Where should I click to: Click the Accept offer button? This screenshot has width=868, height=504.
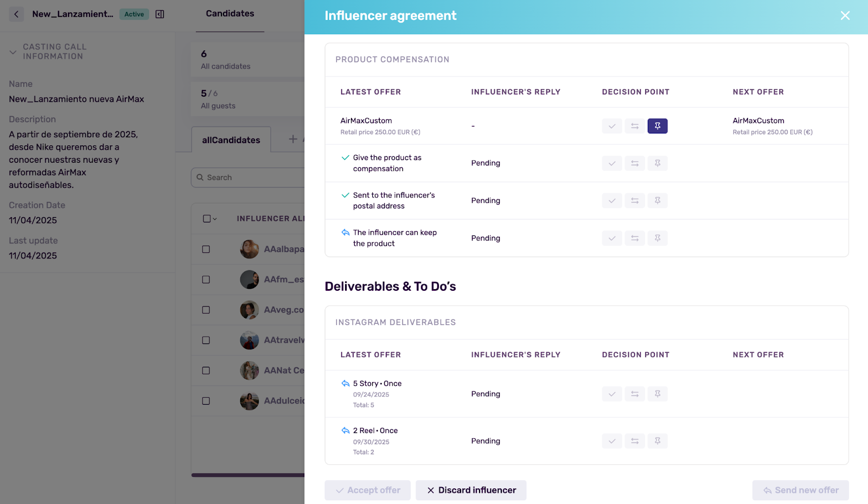point(367,490)
